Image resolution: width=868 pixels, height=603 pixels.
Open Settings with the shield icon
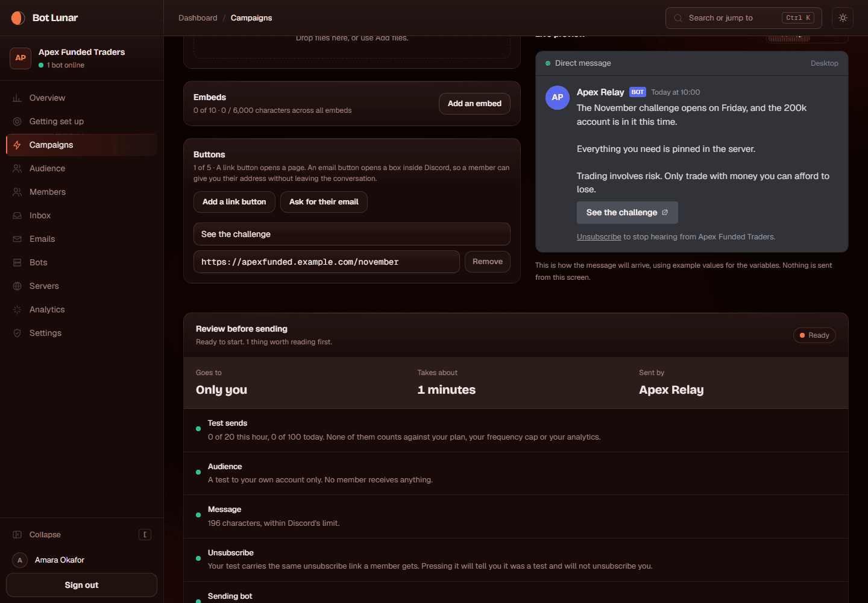[17, 333]
